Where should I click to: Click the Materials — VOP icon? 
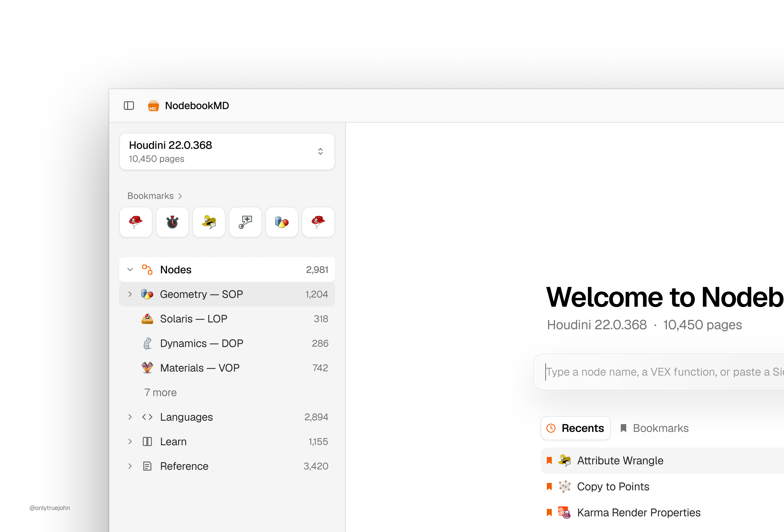[147, 368]
